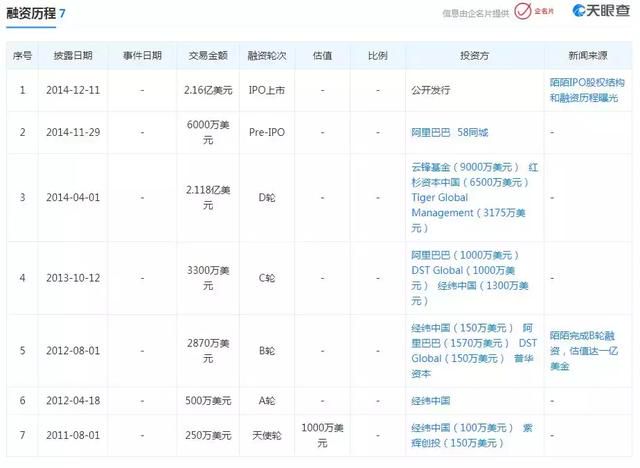This screenshot has width=640, height=468.
Task: Select the date 2011-08-01
Action: (x=73, y=435)
